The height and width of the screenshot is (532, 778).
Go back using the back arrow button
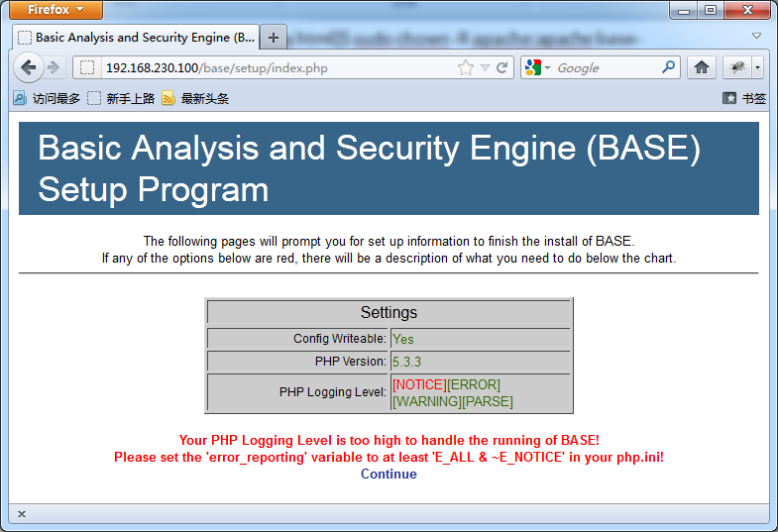pos(29,67)
